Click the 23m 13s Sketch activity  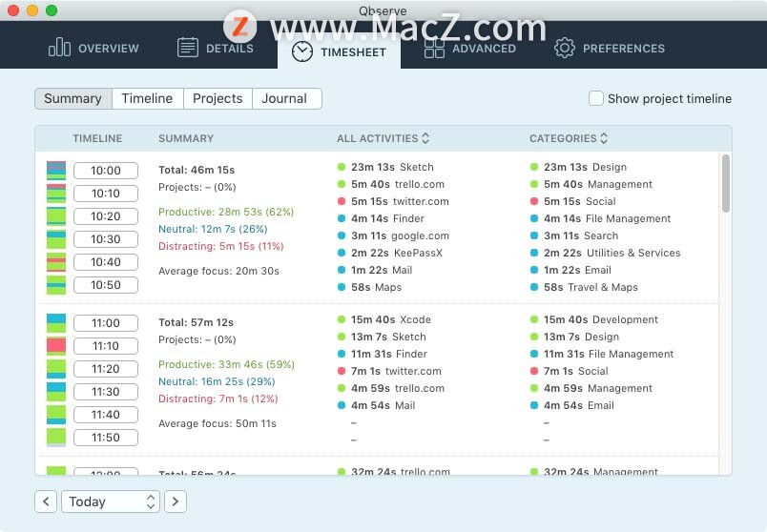385,167
